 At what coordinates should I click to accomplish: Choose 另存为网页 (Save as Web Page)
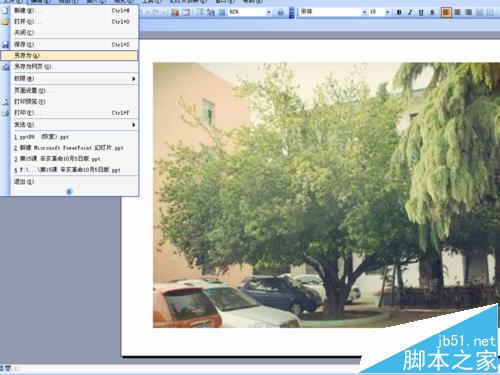point(69,67)
